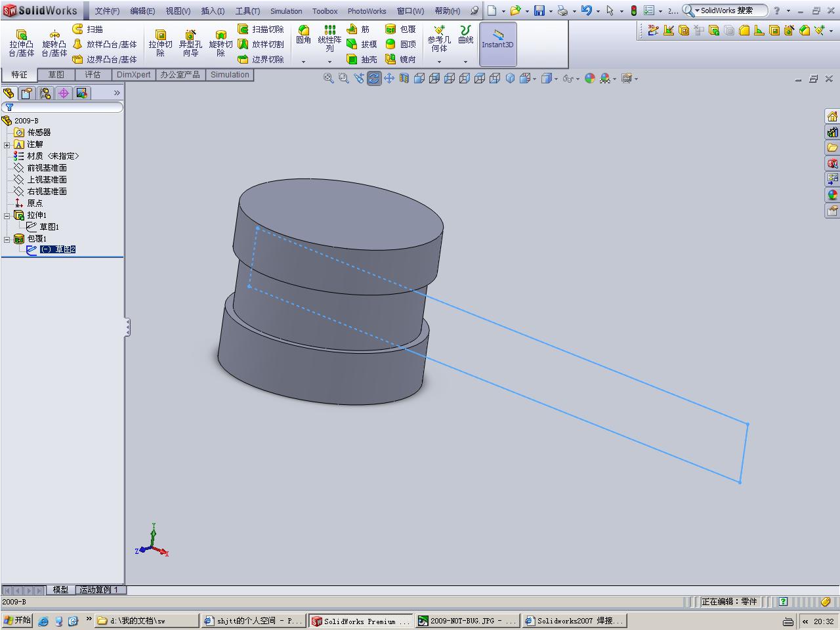Screen dimensions: 840x630
Task: Open the 线性阵列 pattern dropdown arrow
Action: (329, 62)
